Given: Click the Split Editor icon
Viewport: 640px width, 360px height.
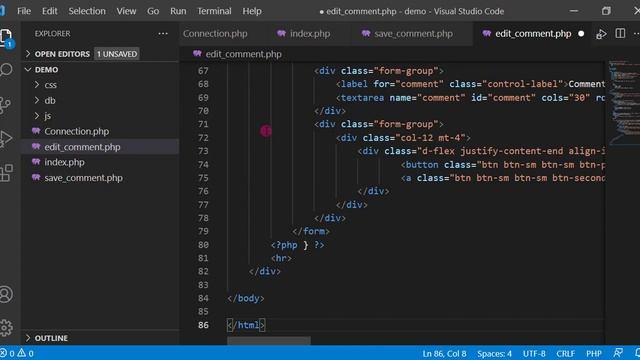Looking at the screenshot, I should [620, 33].
